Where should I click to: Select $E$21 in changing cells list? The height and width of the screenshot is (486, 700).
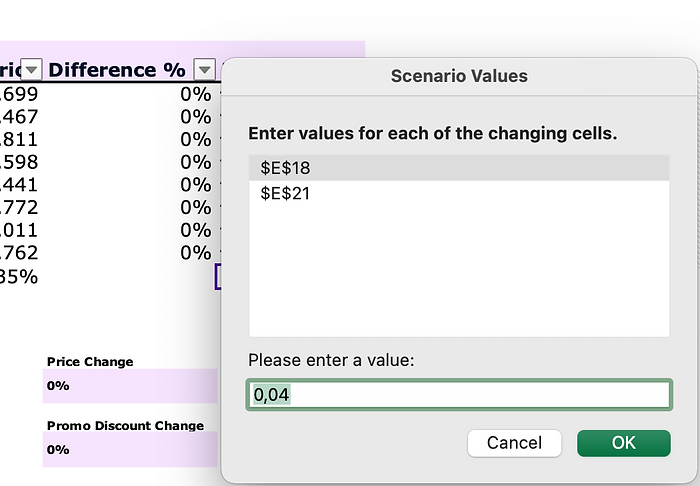coord(458,193)
